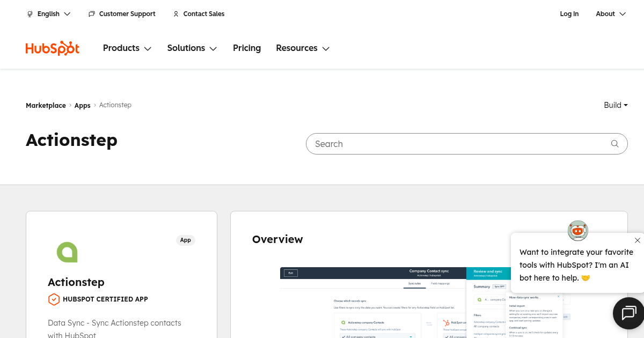
Task: Expand the Products menu
Action: point(127,48)
